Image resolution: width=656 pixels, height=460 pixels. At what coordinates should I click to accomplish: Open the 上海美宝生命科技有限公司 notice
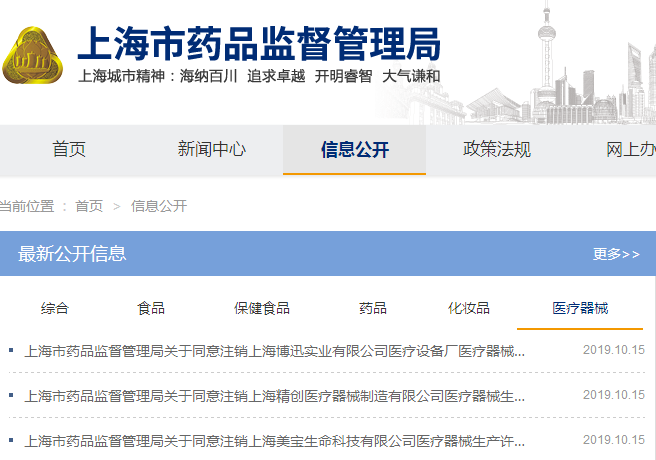(x=274, y=440)
